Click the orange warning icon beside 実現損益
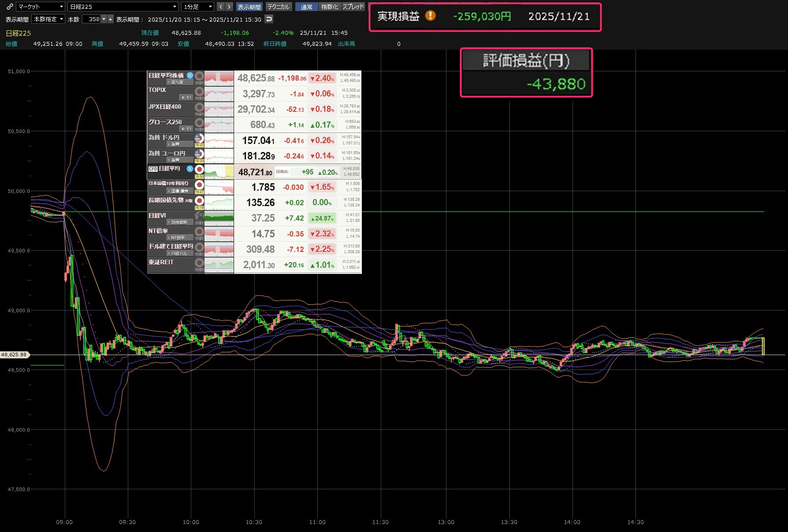Screen dimensions: 788x532 click(430, 16)
